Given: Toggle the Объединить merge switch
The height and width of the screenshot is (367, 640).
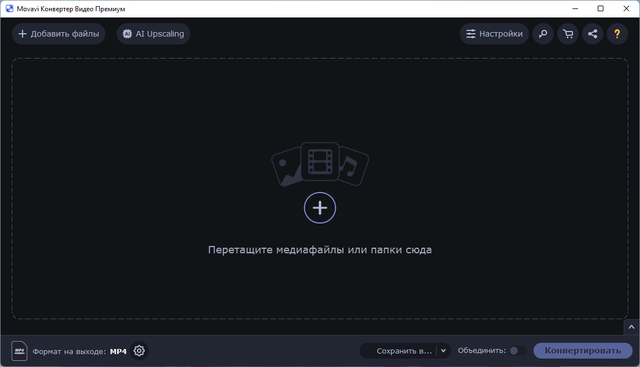Looking at the screenshot, I should point(518,351).
